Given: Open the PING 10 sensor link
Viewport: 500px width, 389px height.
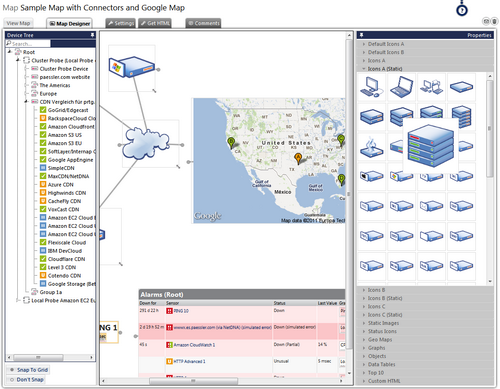Looking at the screenshot, I should 181,311.
